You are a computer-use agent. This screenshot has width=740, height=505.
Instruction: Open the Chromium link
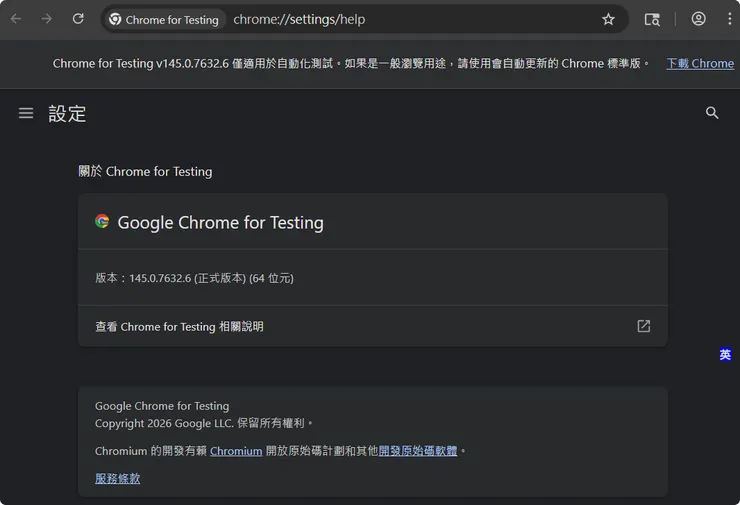(x=236, y=451)
